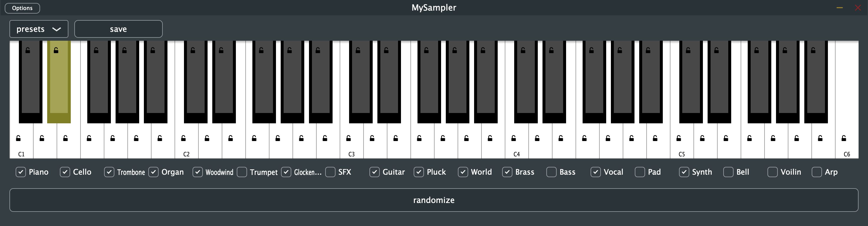Click the lock icon on the C5 key

679,138
